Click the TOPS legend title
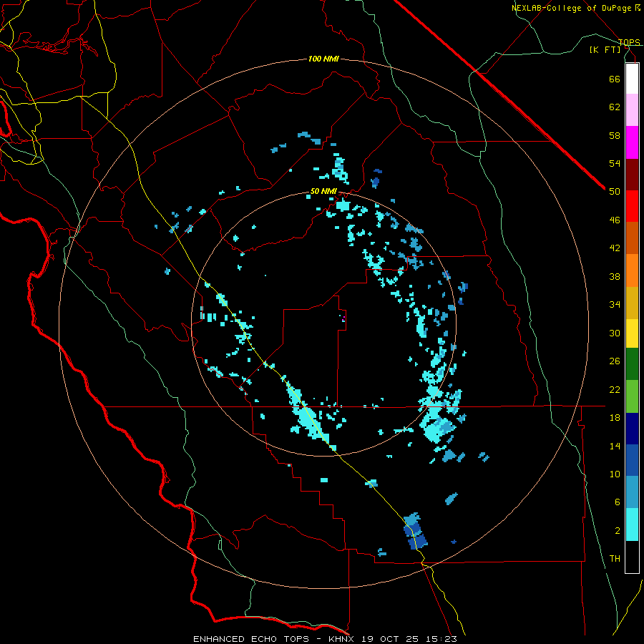644x644 pixels. 629,42
